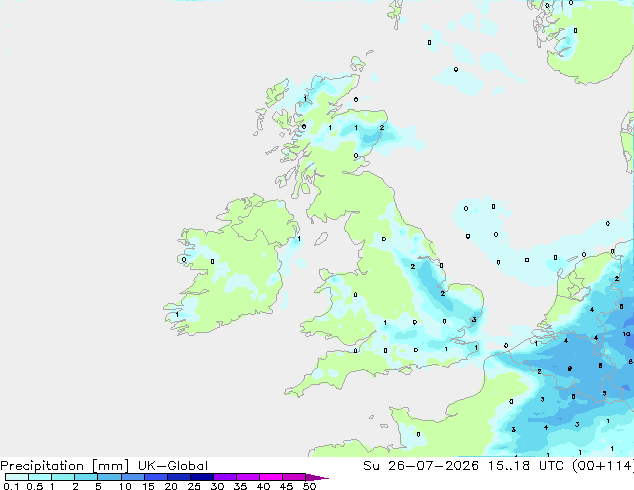The width and height of the screenshot is (634, 490).
Task: Select the '45' legend scale label
Action: coord(286,486)
